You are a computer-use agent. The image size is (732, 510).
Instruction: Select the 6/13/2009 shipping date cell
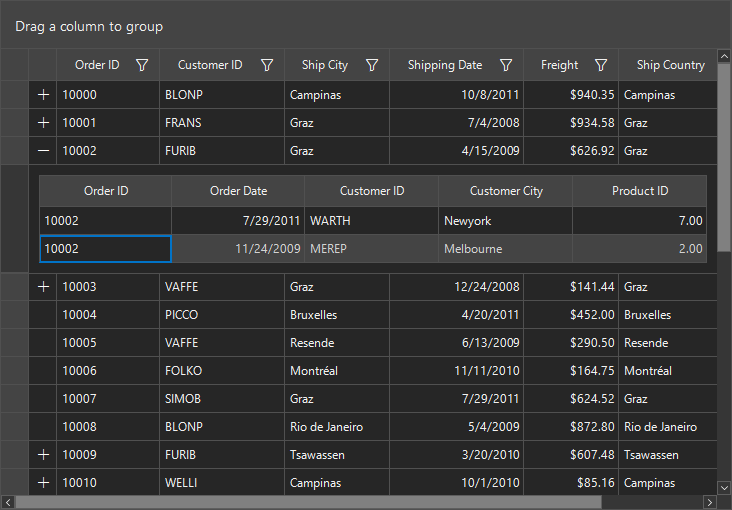click(457, 343)
